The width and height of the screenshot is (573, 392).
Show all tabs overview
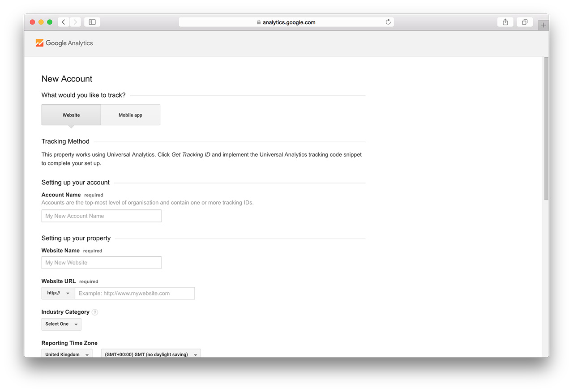(x=525, y=22)
